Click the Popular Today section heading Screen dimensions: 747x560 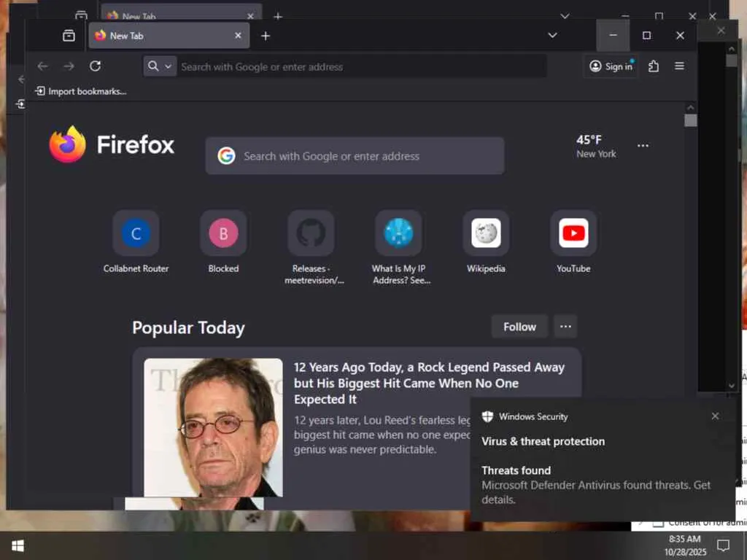click(x=188, y=327)
